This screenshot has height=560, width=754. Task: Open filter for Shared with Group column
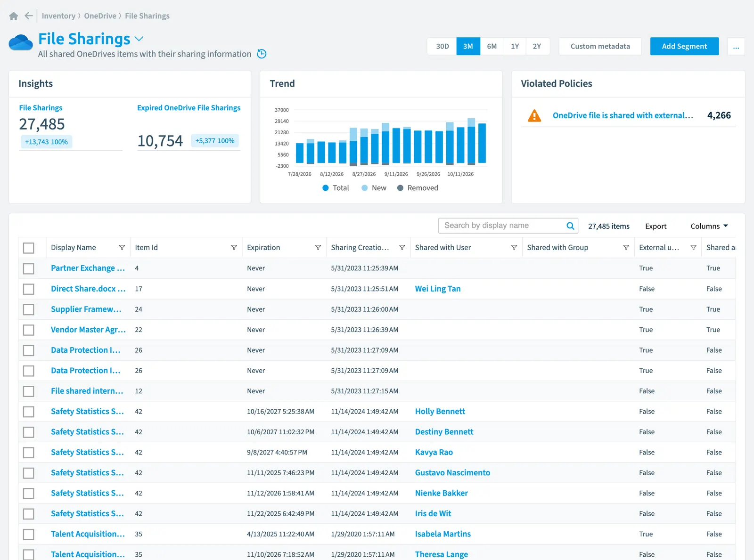(x=626, y=248)
